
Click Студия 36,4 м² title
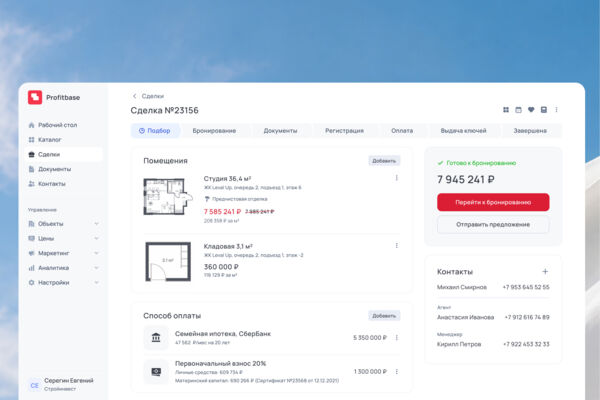point(227,179)
